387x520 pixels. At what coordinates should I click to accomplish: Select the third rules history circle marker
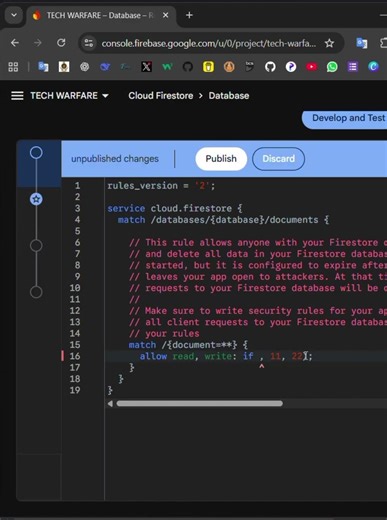(36, 246)
